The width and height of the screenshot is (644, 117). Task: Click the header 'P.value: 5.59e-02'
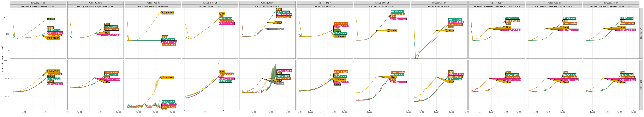pos(95,3)
